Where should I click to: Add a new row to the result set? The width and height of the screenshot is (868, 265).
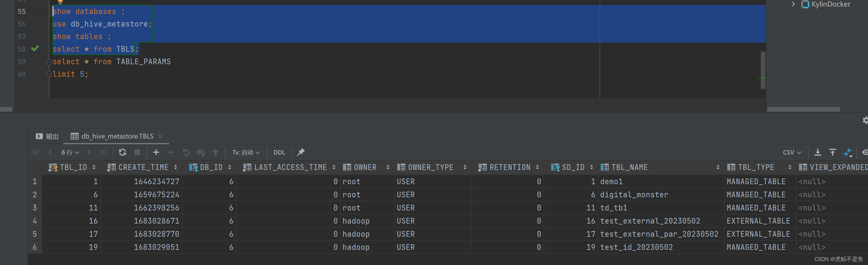click(x=156, y=152)
